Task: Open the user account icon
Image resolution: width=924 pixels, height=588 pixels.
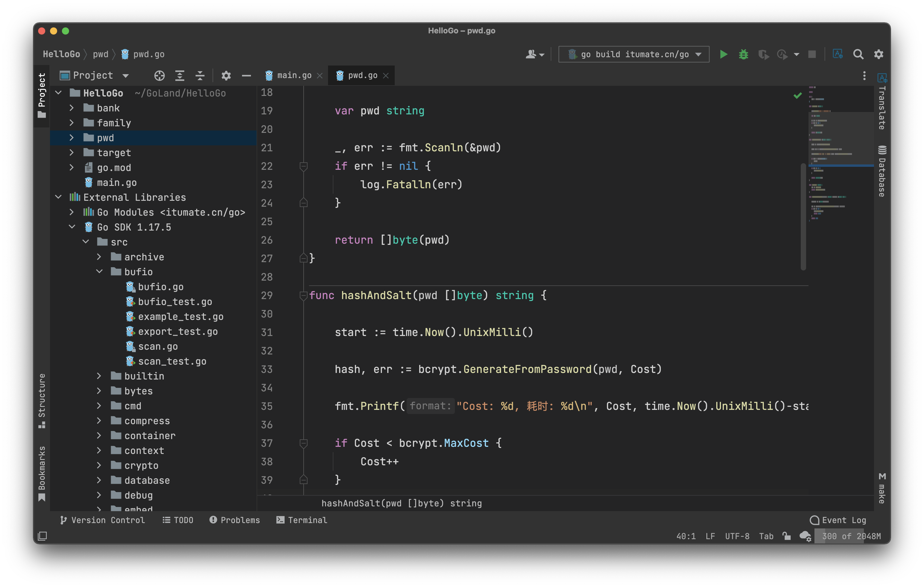Action: click(x=535, y=54)
